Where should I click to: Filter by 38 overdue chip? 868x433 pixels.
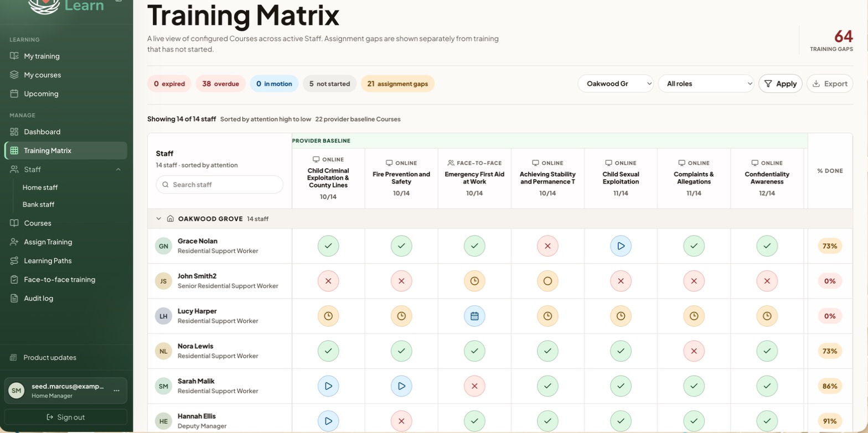coord(220,84)
